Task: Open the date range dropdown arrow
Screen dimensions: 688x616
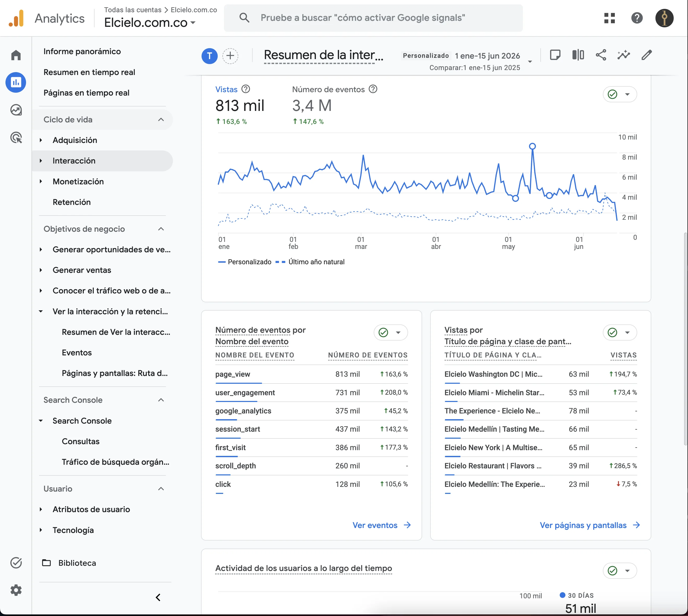Action: tap(530, 62)
